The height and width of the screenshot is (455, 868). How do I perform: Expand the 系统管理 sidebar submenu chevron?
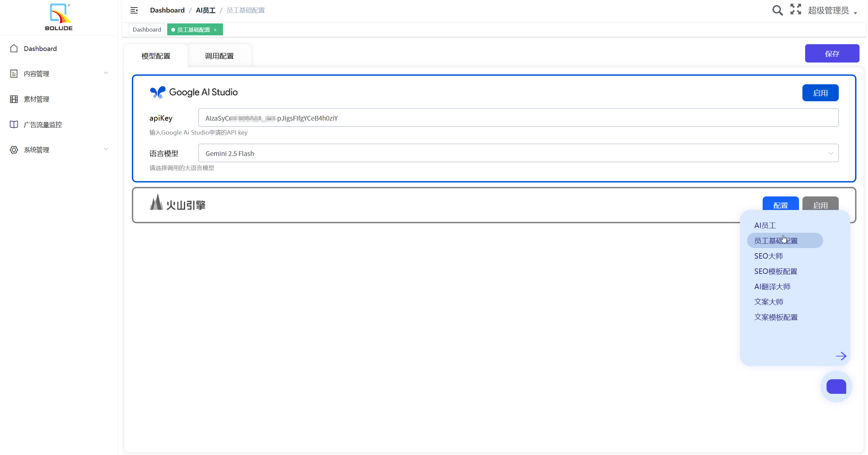click(x=106, y=149)
